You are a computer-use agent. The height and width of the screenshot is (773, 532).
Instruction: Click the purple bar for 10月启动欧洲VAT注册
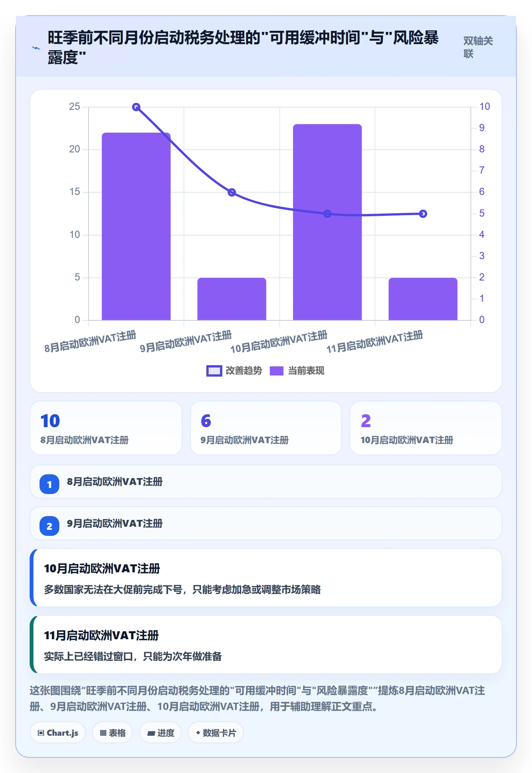(327, 222)
